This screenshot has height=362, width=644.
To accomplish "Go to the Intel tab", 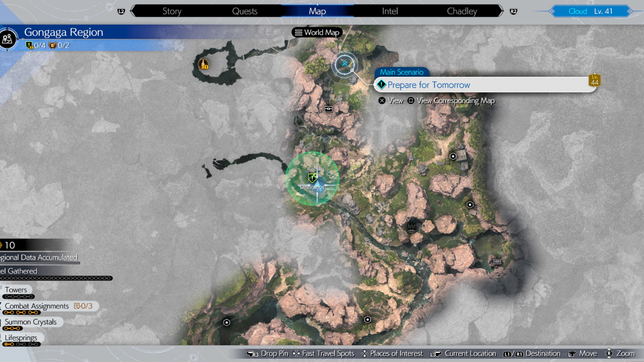I will (390, 11).
